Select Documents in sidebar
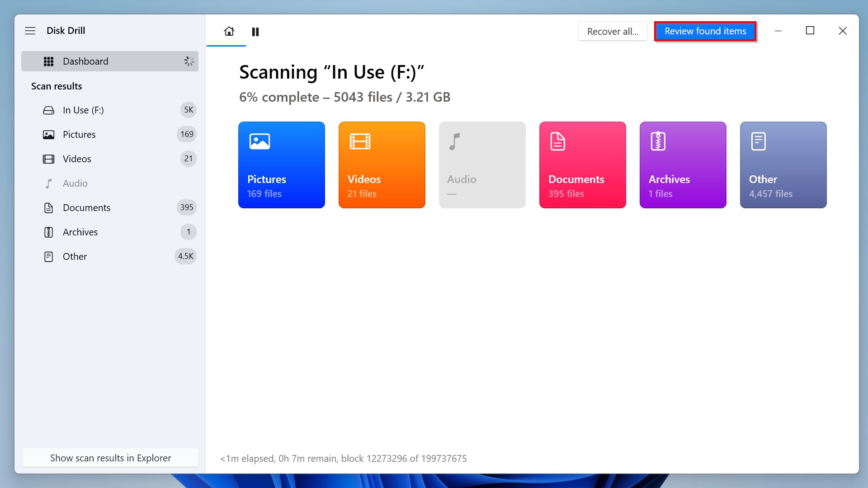This screenshot has height=488, width=868. pos(86,207)
